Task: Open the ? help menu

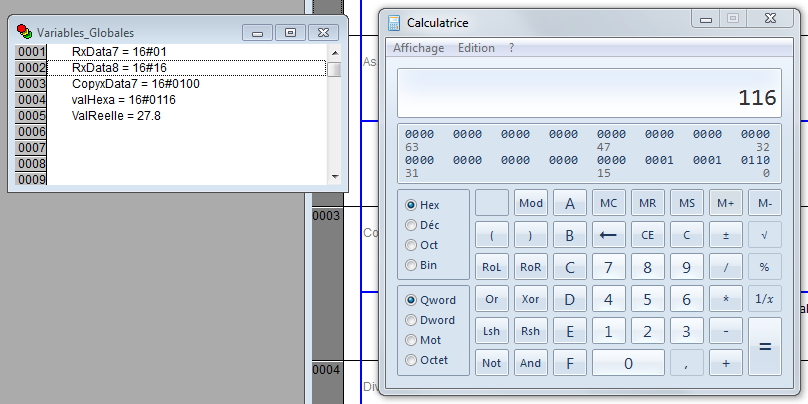Action: [512, 48]
